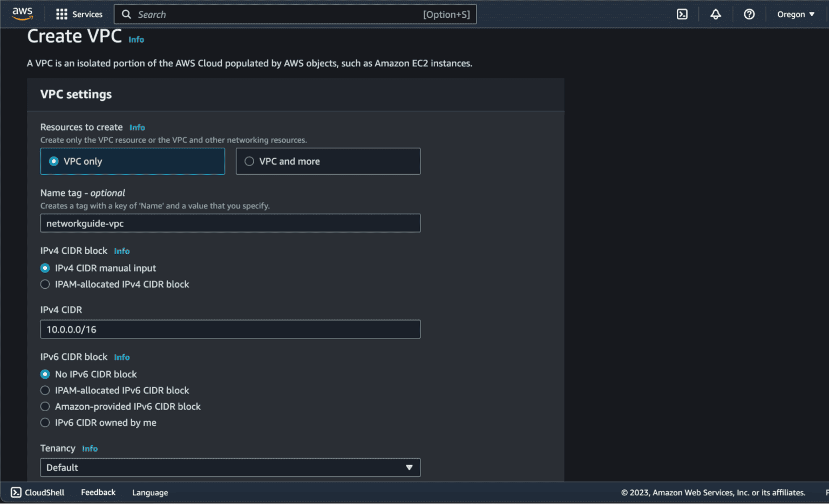Click the Feedback button in the footer
The image size is (829, 504).
pyautogui.click(x=98, y=492)
